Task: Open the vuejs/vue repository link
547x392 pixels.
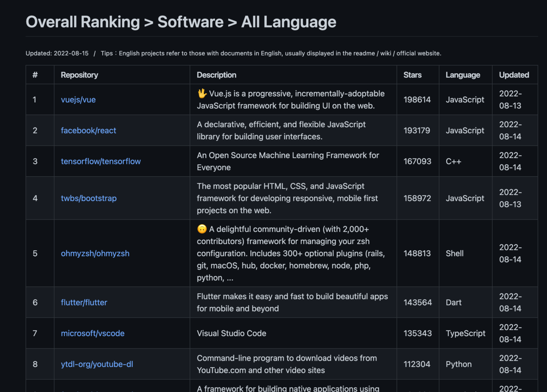Action: click(78, 100)
